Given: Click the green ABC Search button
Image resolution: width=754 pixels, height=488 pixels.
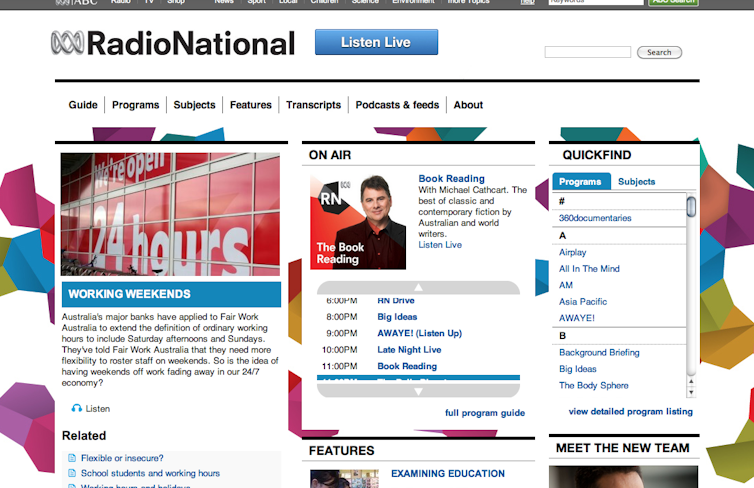Looking at the screenshot, I should [x=673, y=2].
